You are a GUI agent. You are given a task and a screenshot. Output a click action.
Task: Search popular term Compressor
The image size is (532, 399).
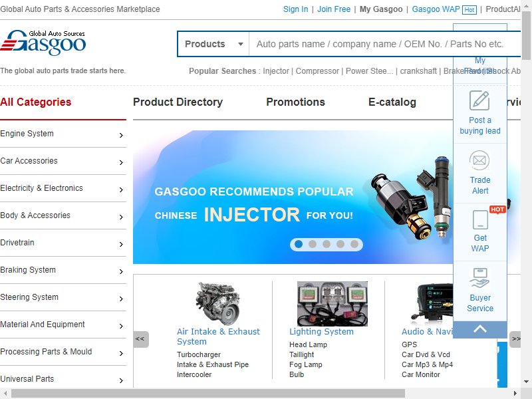click(317, 71)
